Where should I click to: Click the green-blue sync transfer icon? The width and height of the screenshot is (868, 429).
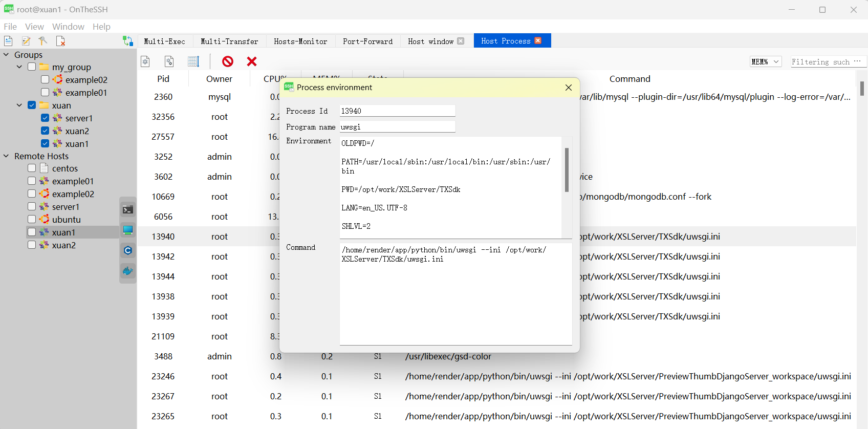[127, 41]
